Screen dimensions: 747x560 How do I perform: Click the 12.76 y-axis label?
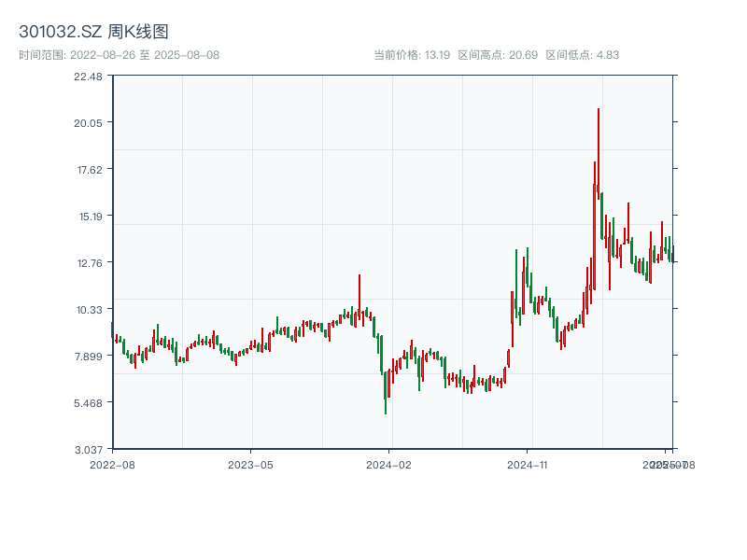pyautogui.click(x=88, y=263)
